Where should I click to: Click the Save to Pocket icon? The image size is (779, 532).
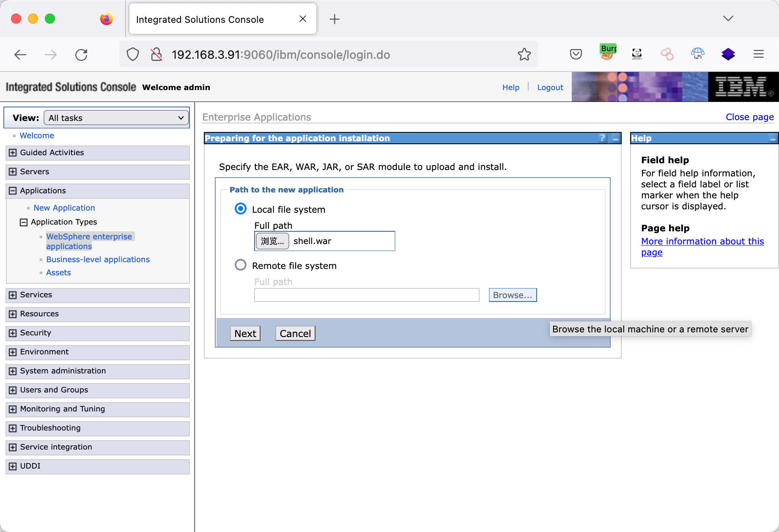click(576, 55)
